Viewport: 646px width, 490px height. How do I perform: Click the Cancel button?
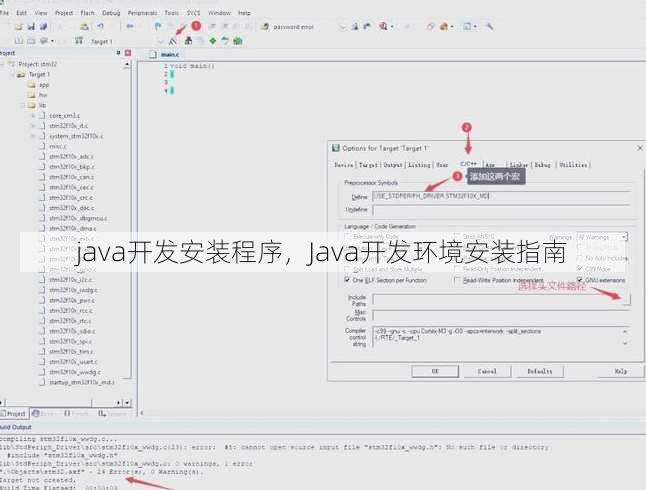487,371
